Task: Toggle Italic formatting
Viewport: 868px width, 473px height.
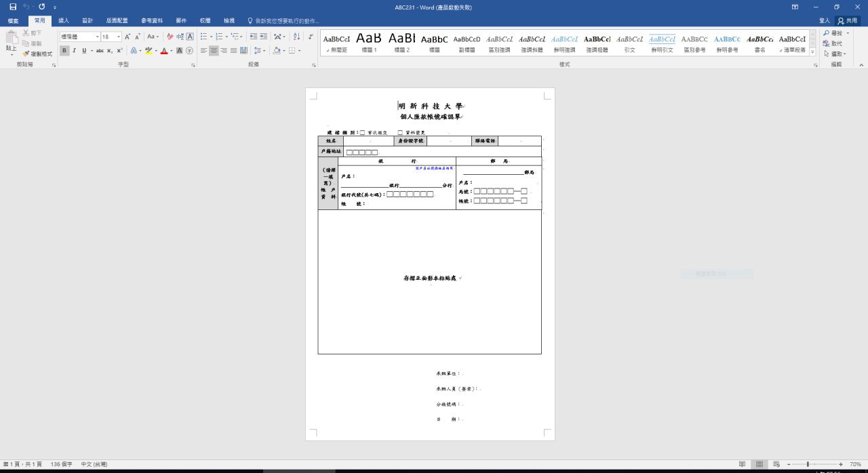Action: click(x=75, y=51)
